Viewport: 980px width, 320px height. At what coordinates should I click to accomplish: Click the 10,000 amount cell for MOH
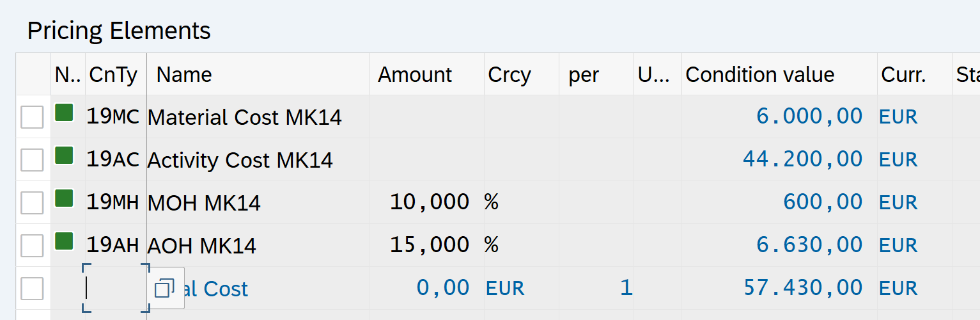coord(430,203)
